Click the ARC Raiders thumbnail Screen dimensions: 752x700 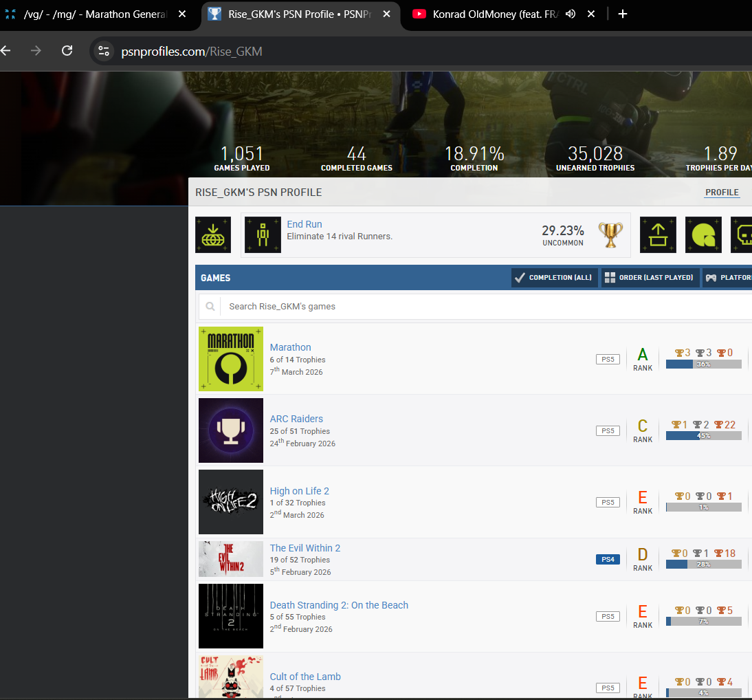(231, 430)
